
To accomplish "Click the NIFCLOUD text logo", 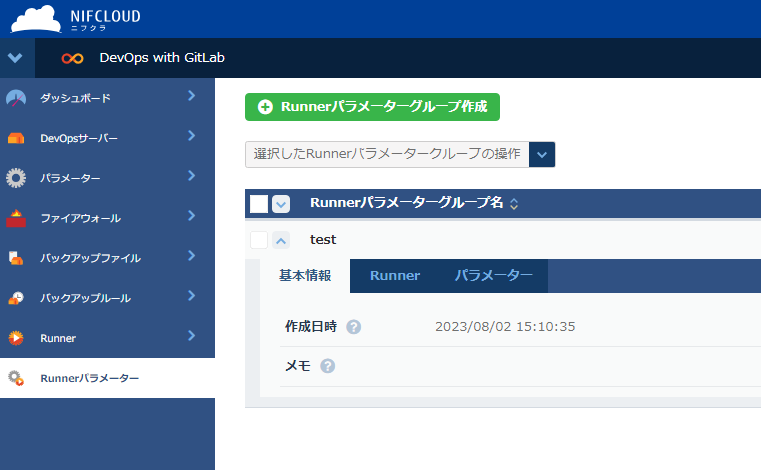I will 105,20.
